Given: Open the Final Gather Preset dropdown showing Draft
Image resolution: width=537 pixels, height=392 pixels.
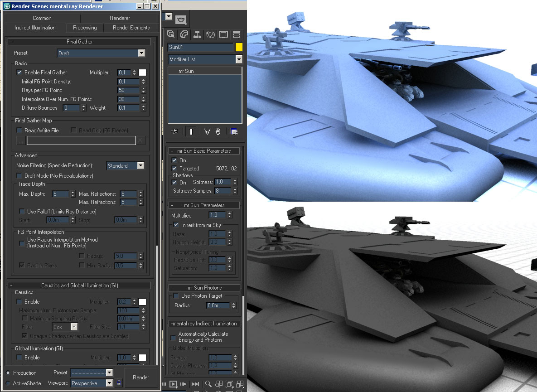Looking at the screenshot, I should click(101, 53).
